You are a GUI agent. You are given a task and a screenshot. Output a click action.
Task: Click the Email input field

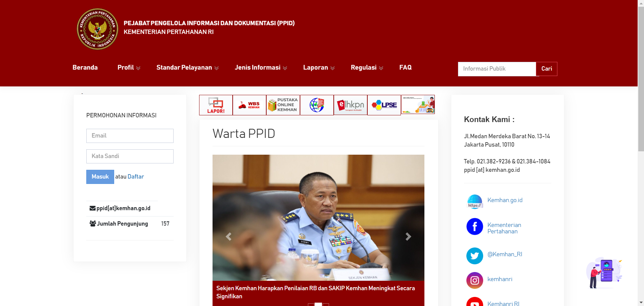[x=130, y=136]
